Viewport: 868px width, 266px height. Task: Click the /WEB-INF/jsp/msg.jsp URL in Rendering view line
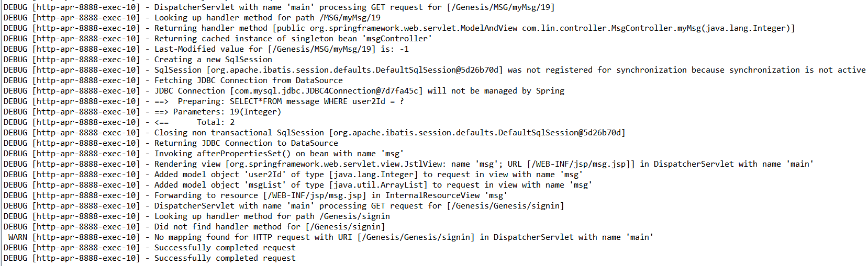pos(581,164)
